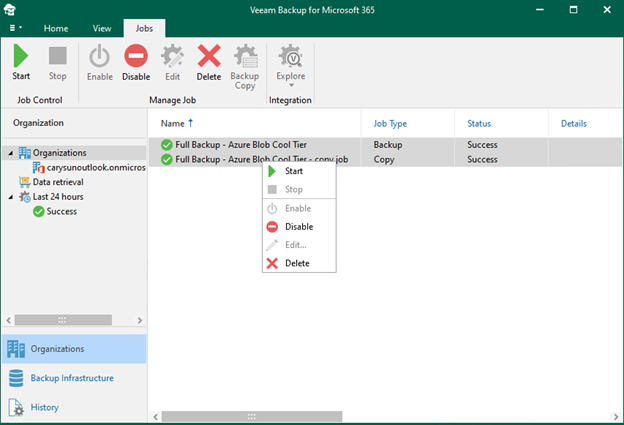Click the Details column header

585,123
